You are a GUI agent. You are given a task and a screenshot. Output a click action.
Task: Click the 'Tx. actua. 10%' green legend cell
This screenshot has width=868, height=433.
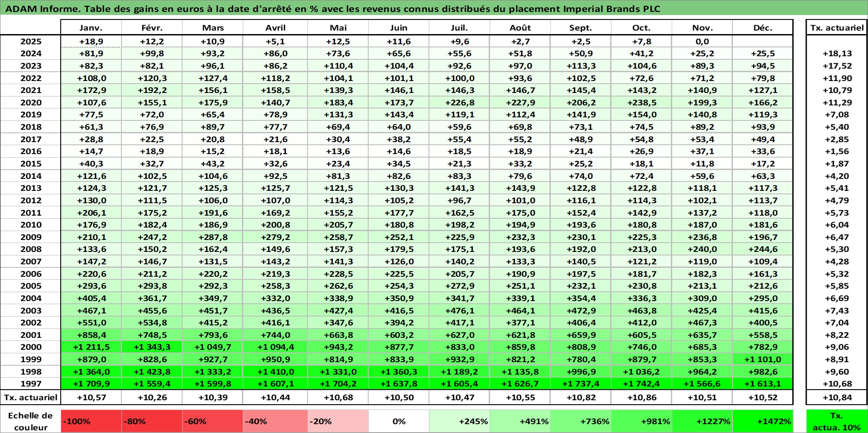(837, 421)
